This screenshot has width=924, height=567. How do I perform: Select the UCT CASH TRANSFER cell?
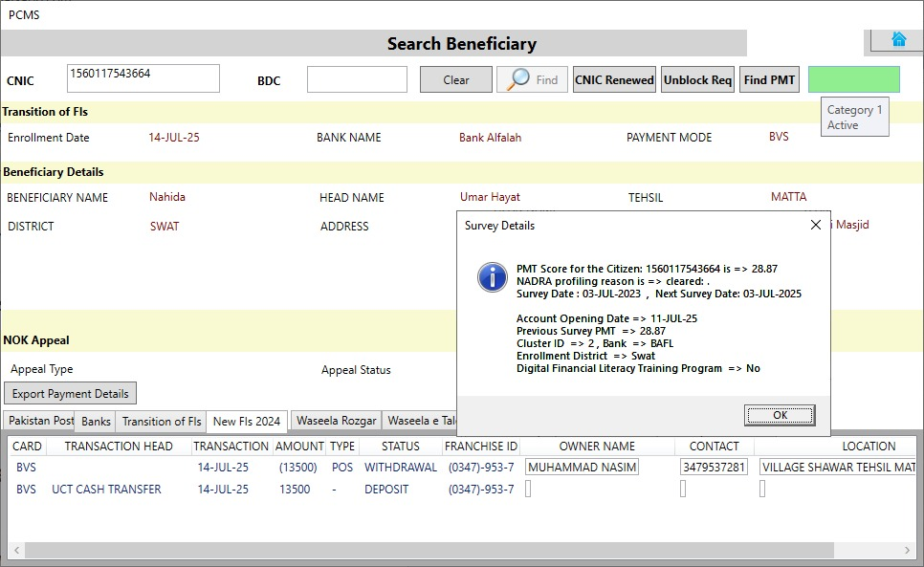106,489
